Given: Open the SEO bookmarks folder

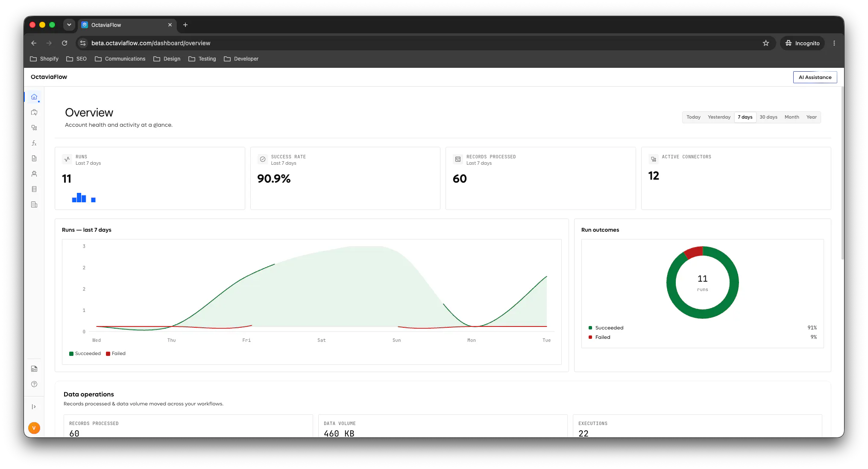Looking at the screenshot, I should pyautogui.click(x=76, y=59).
